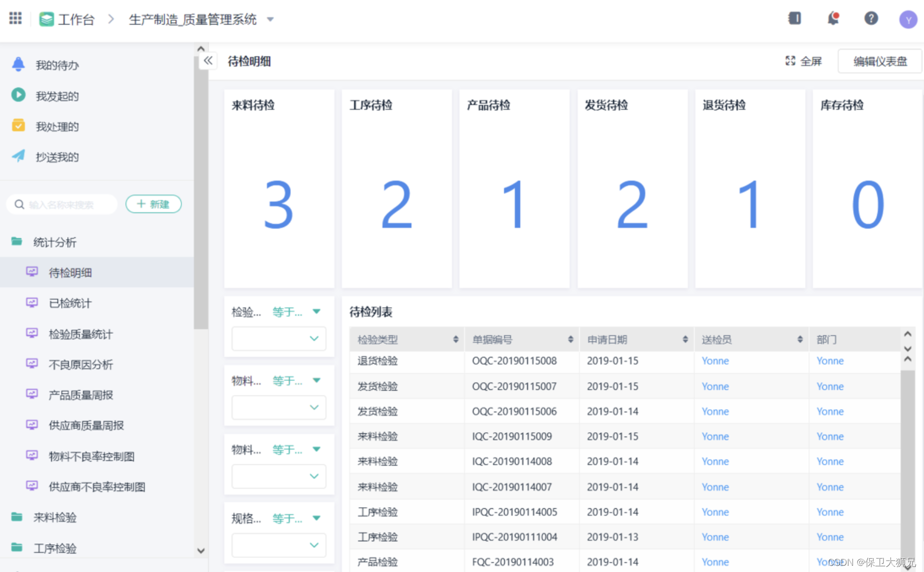924x572 pixels.
Task: Open the first filter value select box
Action: tap(279, 338)
